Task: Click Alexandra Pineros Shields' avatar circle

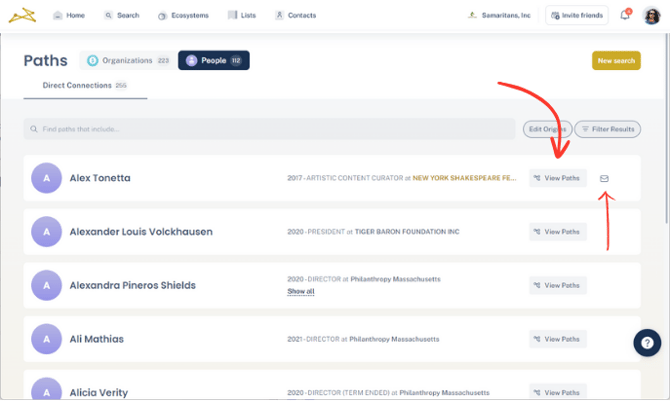Action: tap(46, 285)
